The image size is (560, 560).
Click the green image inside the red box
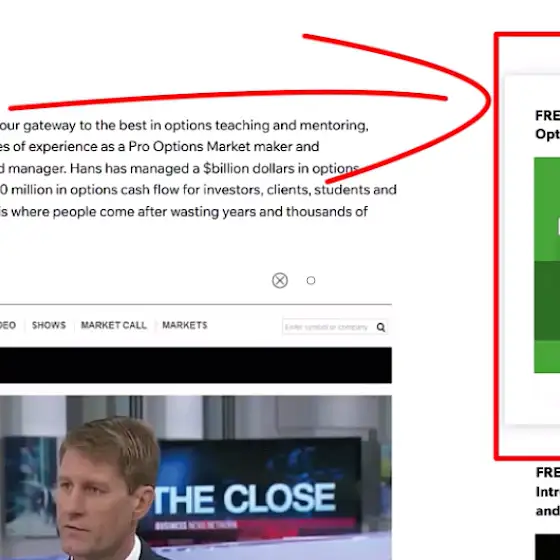point(547,265)
